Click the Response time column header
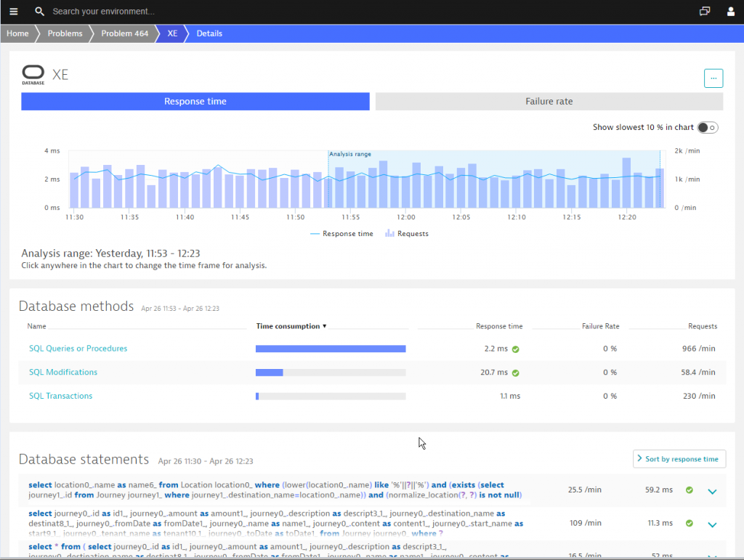This screenshot has height=560, width=744. point(499,326)
